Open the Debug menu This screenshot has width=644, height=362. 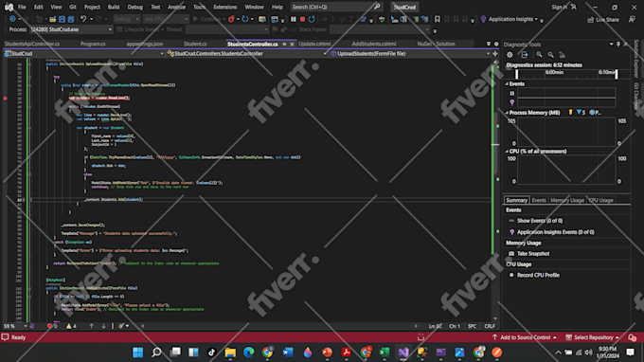coord(135,7)
